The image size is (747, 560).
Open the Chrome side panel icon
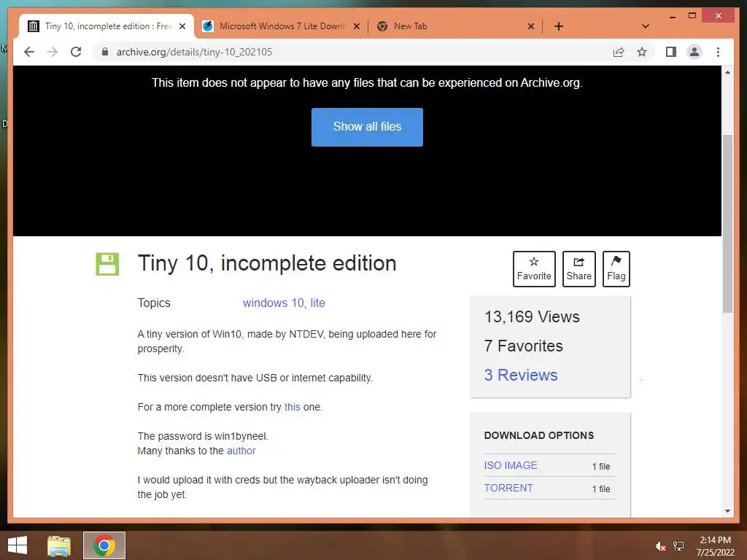click(x=671, y=52)
